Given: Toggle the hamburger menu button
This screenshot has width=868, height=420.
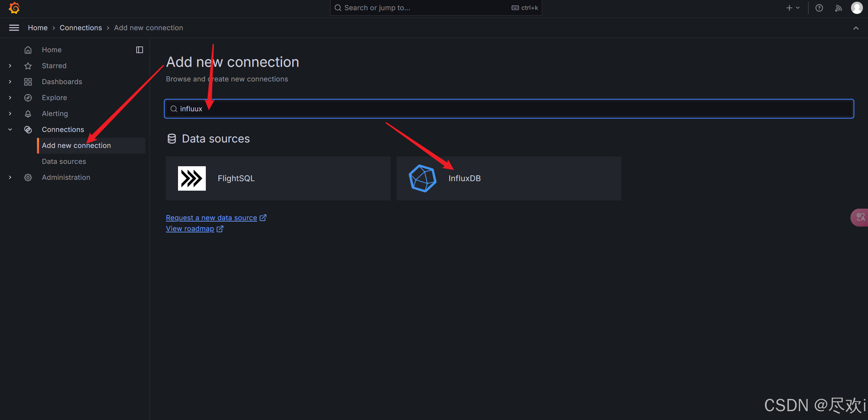Looking at the screenshot, I should [x=14, y=28].
